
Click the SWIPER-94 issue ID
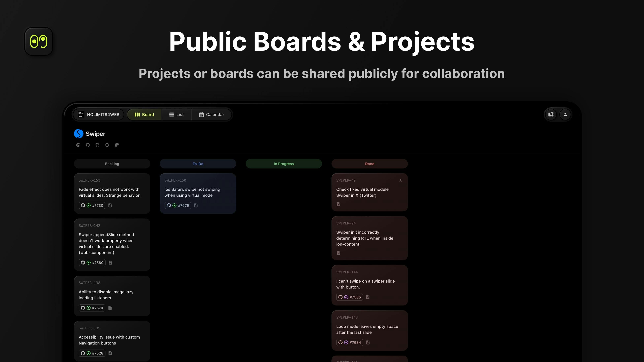[x=346, y=223]
